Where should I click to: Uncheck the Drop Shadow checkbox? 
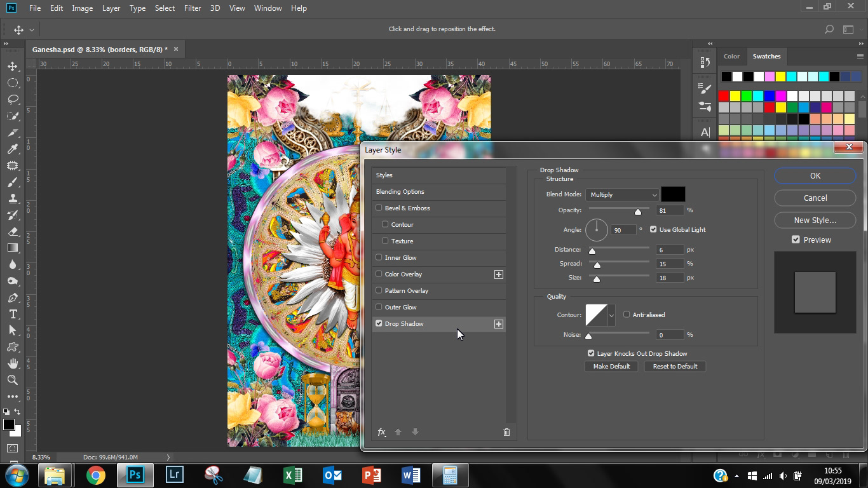pos(379,323)
